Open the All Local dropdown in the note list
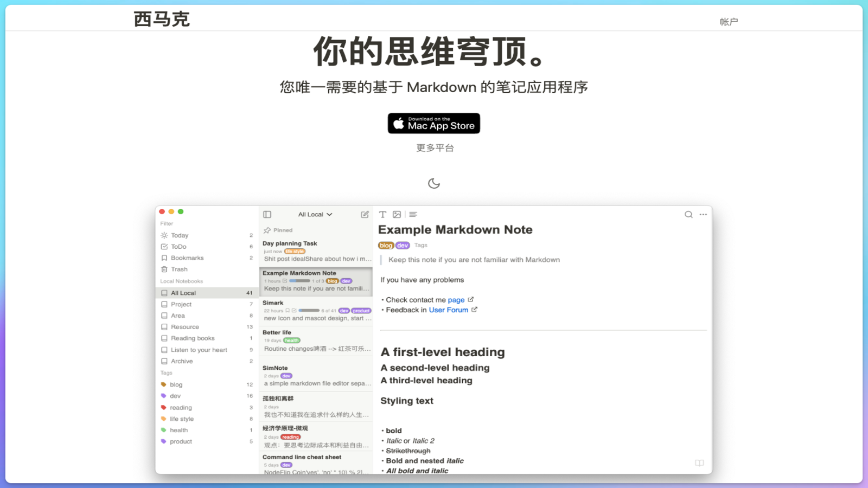This screenshot has width=868, height=488. click(x=315, y=214)
